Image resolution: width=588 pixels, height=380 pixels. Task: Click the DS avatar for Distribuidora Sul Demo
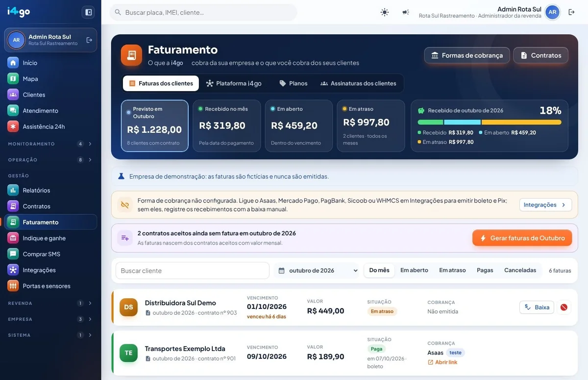tap(128, 307)
